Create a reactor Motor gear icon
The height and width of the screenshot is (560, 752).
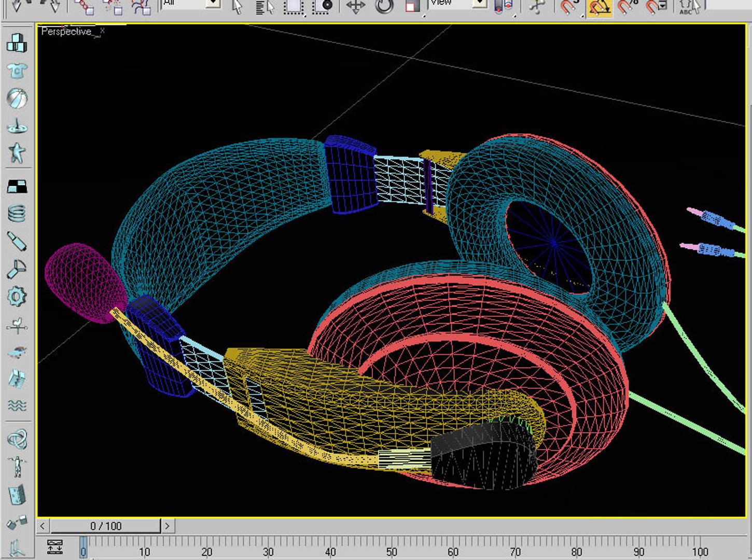pos(17,296)
